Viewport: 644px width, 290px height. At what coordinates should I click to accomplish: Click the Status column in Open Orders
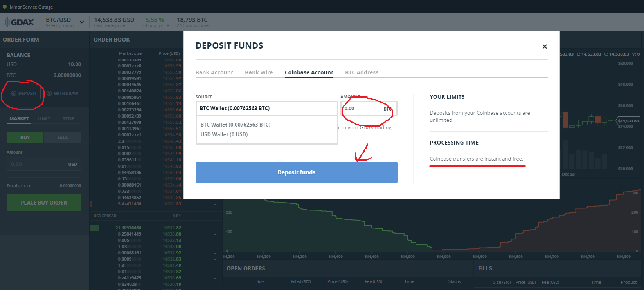pos(454,281)
